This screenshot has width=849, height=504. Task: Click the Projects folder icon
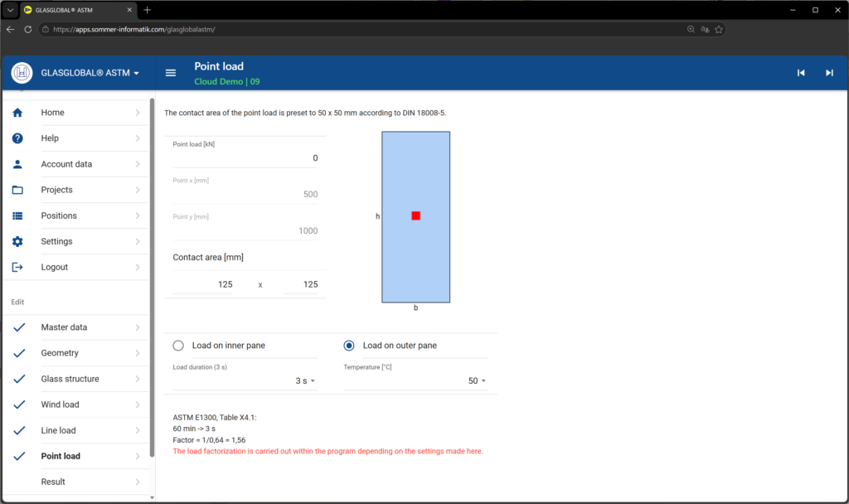point(17,190)
